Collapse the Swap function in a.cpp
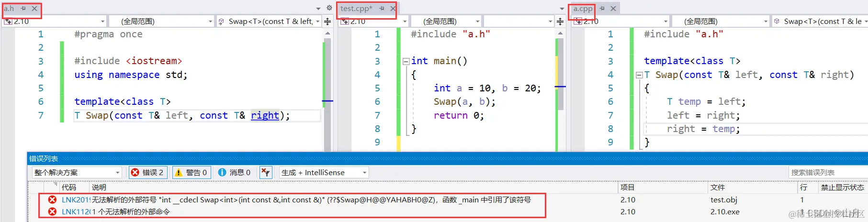 (x=639, y=75)
